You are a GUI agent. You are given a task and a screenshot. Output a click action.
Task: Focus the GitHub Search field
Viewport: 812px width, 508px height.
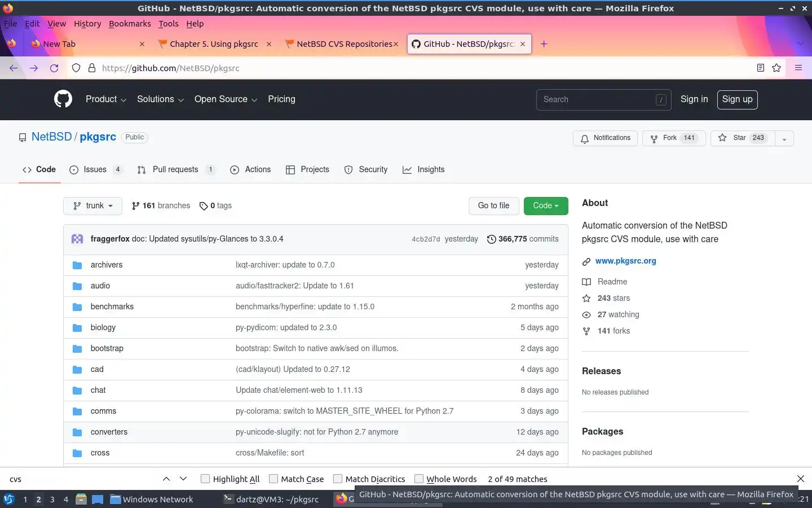coord(603,99)
